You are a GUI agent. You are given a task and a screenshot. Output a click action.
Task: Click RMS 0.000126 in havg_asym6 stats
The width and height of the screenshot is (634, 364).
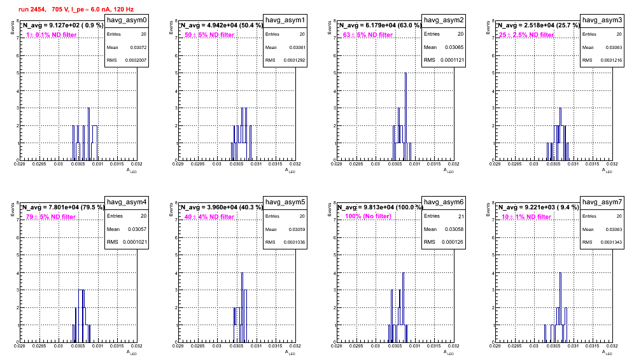tap(444, 242)
